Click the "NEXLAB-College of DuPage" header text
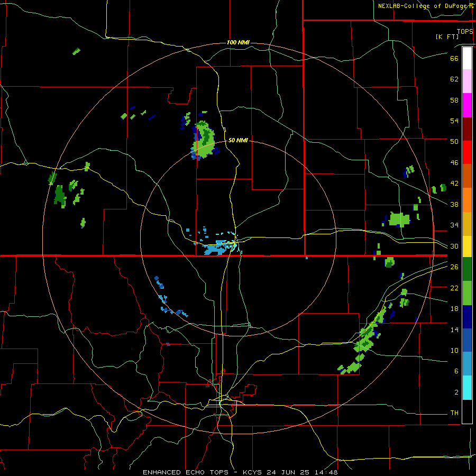 [423, 6]
